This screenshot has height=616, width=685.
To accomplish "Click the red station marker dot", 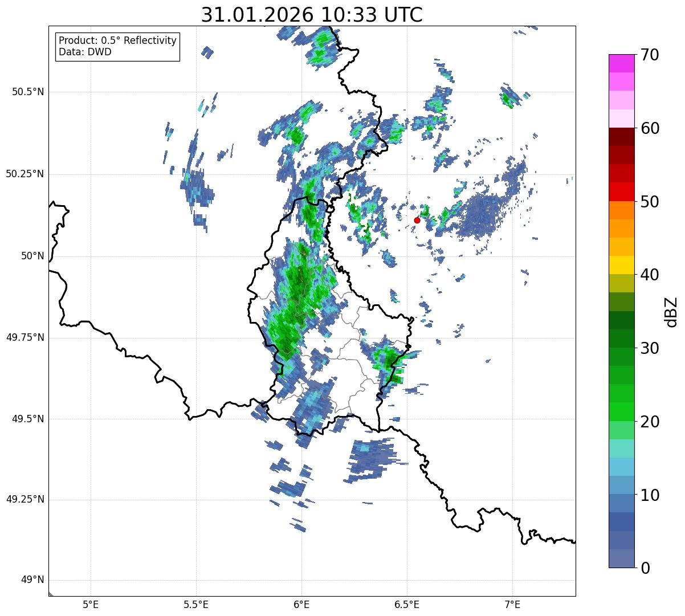I will coord(417,220).
